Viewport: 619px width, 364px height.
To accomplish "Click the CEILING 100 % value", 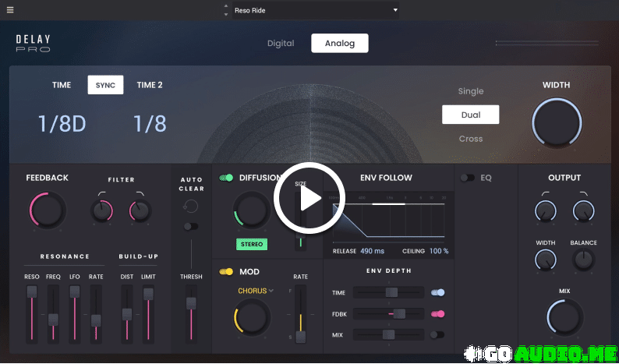I will [x=439, y=251].
